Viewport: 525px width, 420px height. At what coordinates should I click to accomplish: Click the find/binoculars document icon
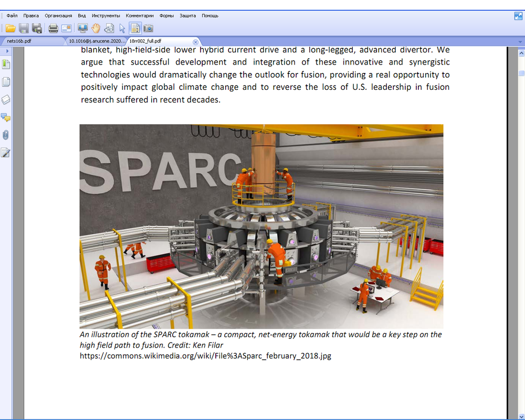tap(109, 28)
